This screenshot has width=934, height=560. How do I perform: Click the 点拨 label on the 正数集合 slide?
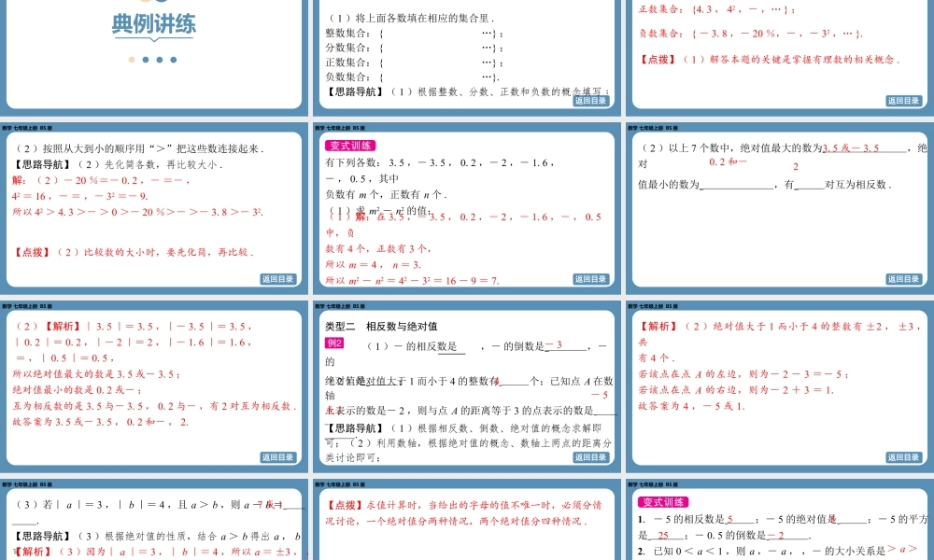click(659, 60)
